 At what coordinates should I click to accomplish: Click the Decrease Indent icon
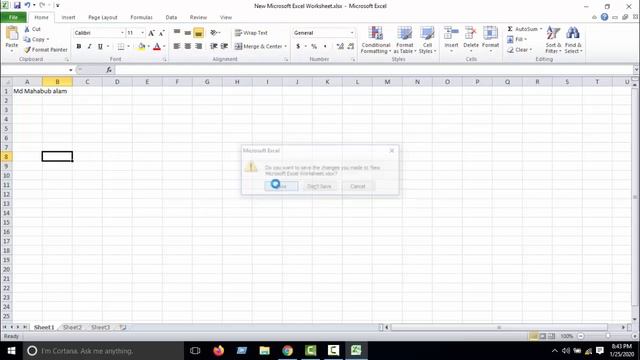[213, 46]
